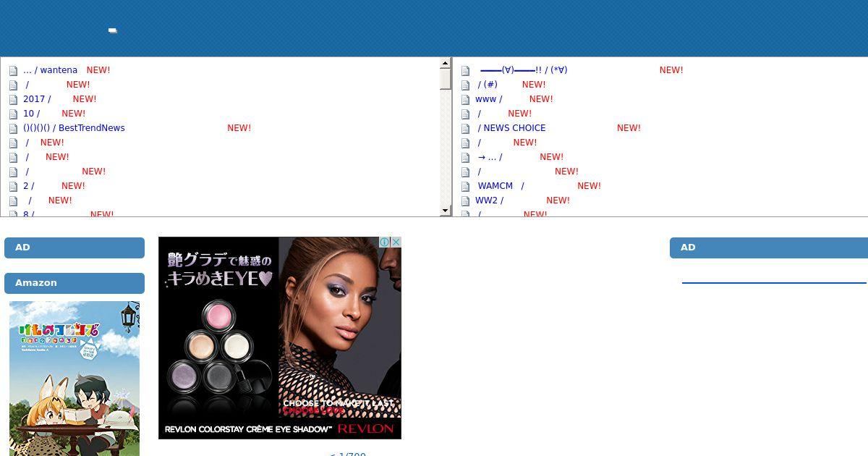Open the '/ NEWS CHOICE' link
Screen dimensions: 868x456
(511, 128)
